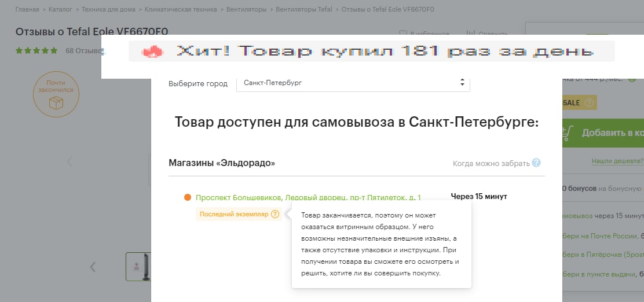Image resolution: width=644 pixels, height=302 pixels.
Task: Click previous arrow of thumbnail carousel
Action: 93,267
